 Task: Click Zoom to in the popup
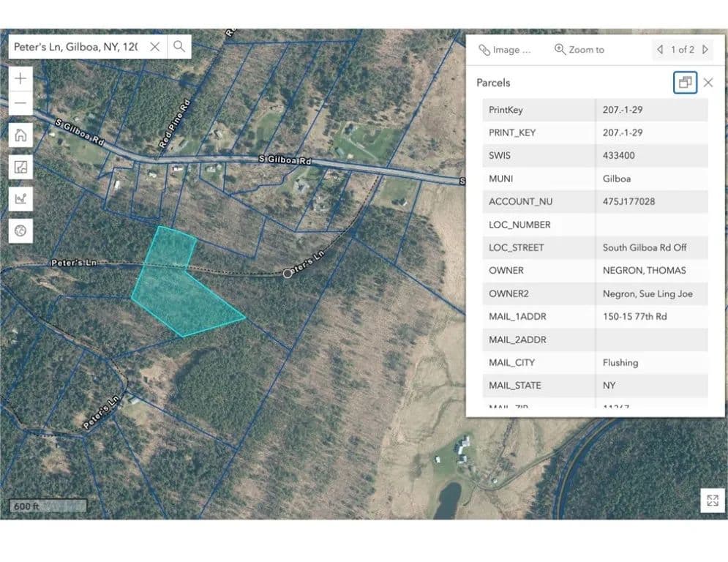tap(579, 50)
